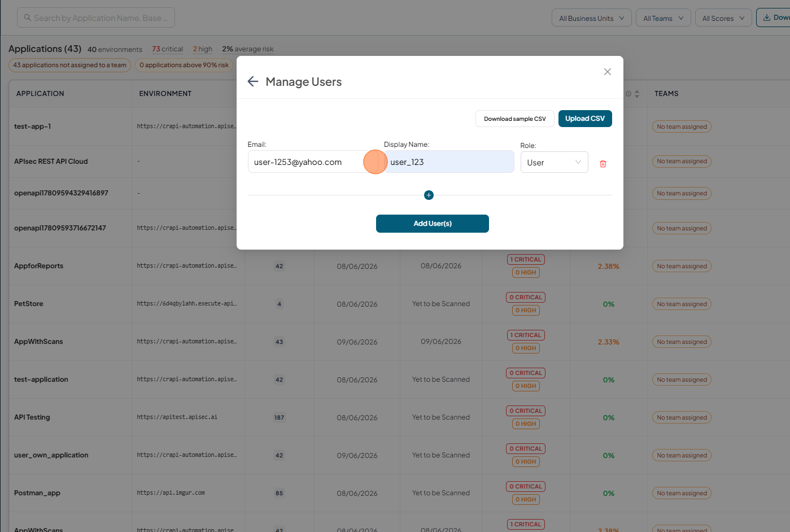Viewport: 790px width, 532px height.
Task: Click 'No team assigned' for PetStore
Action: pos(682,304)
